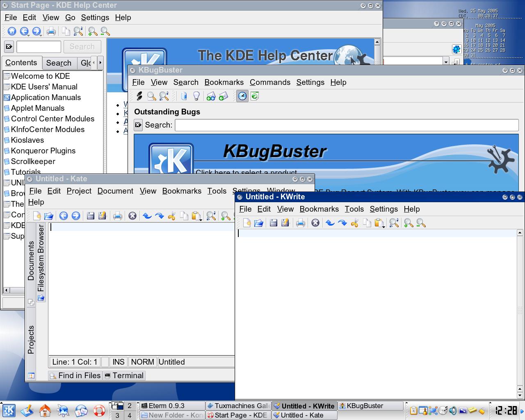Click the open file icon in KWrite

pos(259,223)
